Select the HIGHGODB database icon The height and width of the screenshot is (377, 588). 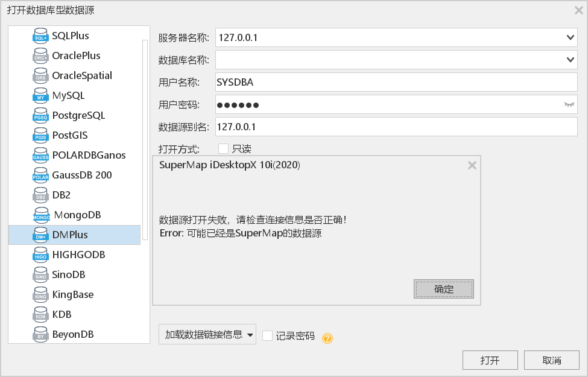click(40, 255)
